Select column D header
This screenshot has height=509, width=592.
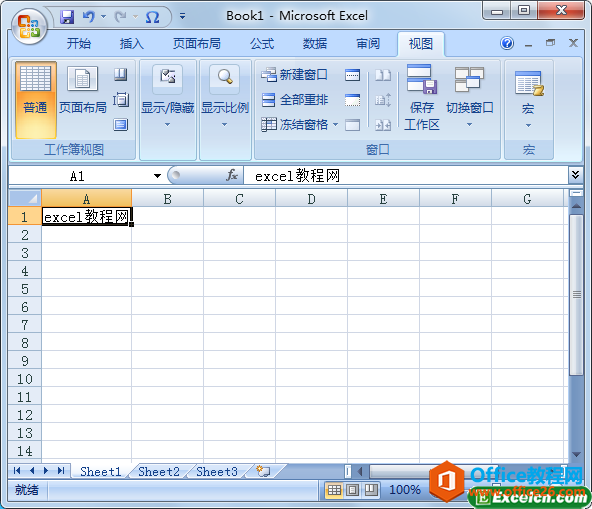click(311, 199)
